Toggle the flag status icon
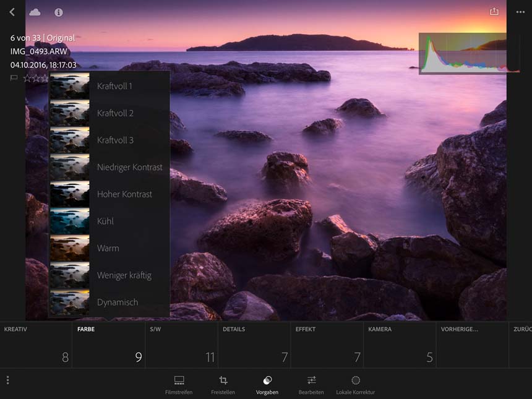 point(14,78)
